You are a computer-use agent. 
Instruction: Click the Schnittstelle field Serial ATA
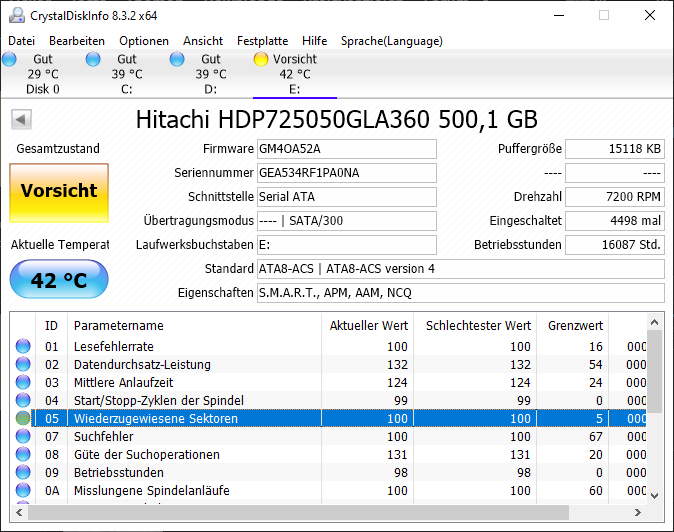[x=347, y=197]
